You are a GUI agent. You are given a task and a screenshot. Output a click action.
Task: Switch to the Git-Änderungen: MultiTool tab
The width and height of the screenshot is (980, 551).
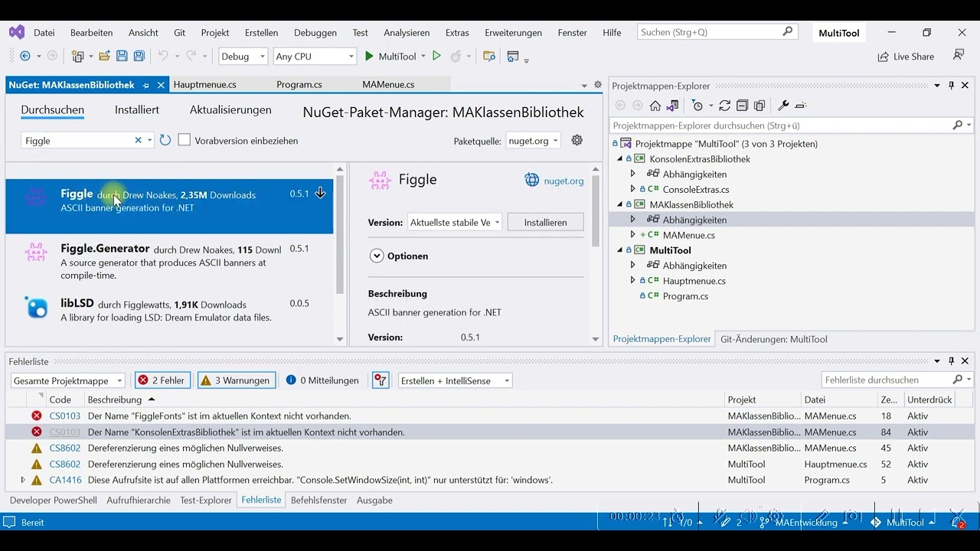click(774, 339)
